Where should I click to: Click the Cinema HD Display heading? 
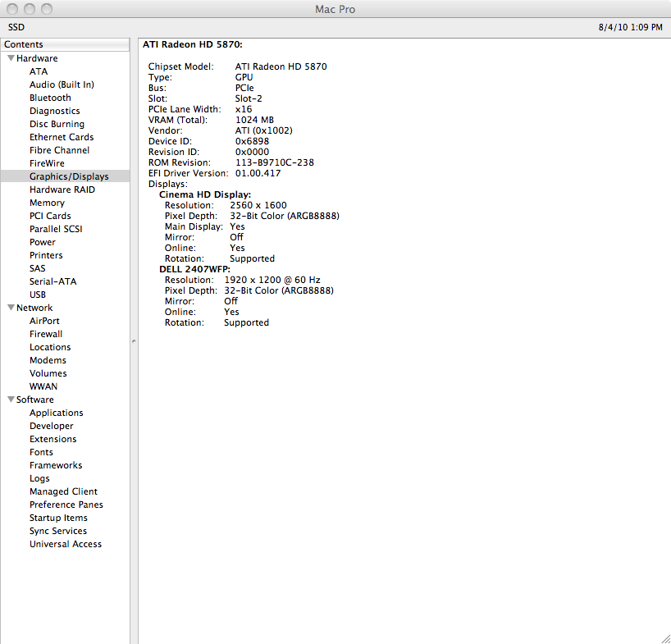click(205, 194)
